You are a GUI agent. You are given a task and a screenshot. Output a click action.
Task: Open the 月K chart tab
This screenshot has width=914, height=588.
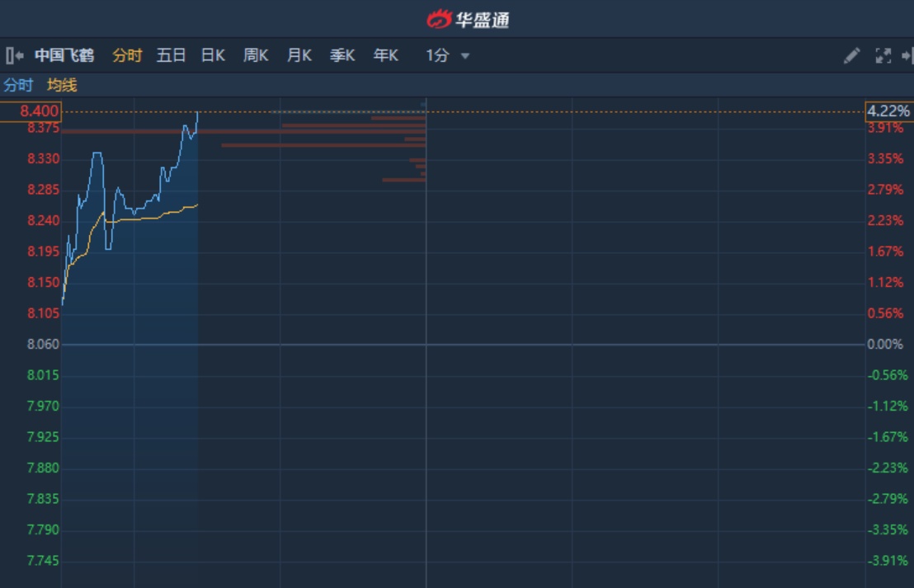299,55
